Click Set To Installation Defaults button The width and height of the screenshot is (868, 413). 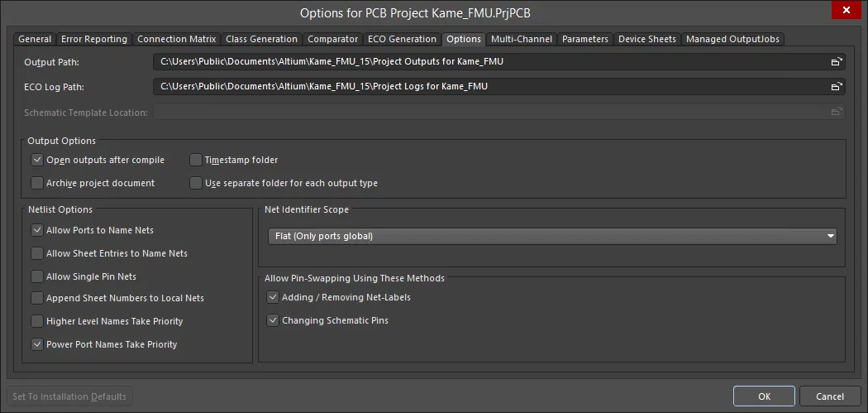click(x=69, y=396)
